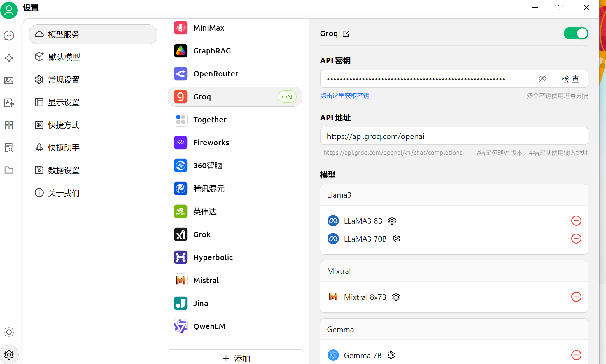The image size is (606, 364).
Task: Select the 默认模型 settings menu item
Action: pyautogui.click(x=64, y=57)
